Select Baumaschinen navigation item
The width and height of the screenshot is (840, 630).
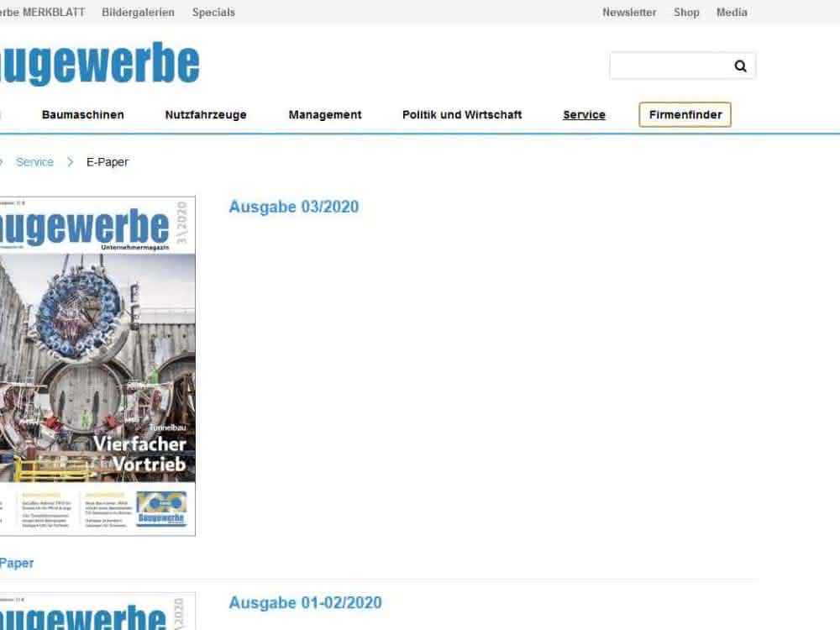(x=83, y=114)
